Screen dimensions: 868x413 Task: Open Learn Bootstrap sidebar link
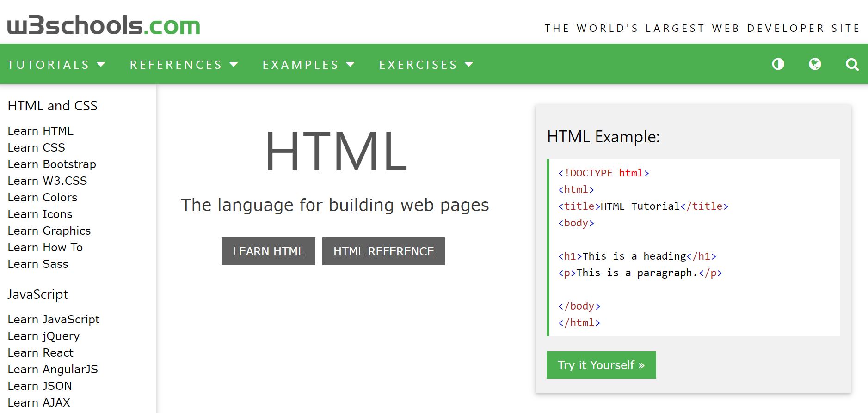(52, 164)
